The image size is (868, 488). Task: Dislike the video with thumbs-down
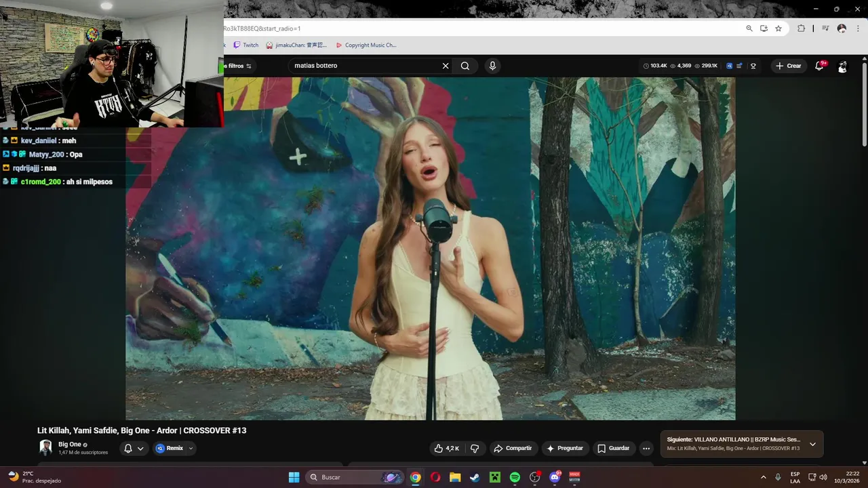pos(475,448)
